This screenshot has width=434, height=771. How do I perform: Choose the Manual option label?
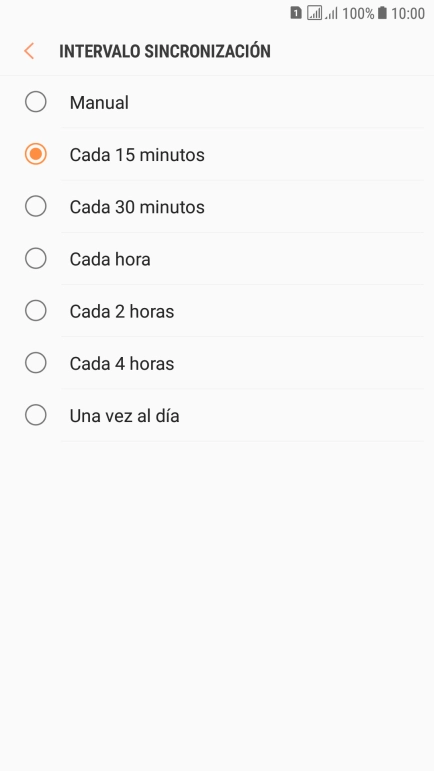[x=99, y=102]
